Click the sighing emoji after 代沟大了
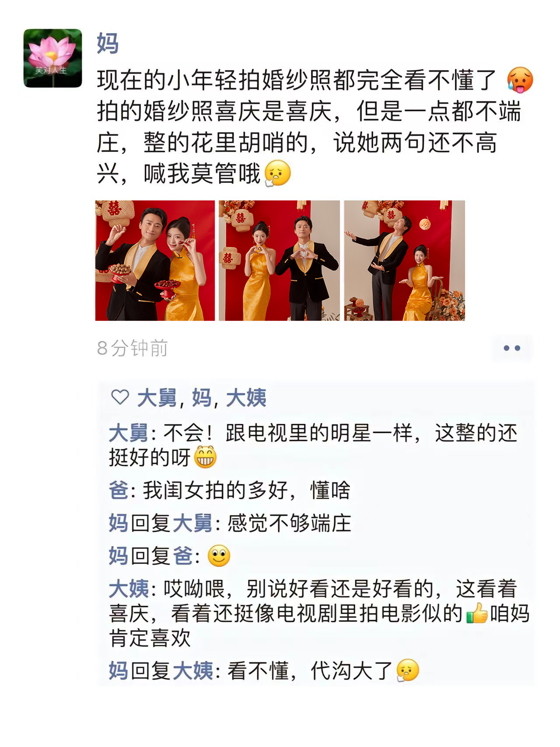560x747 pixels. click(x=407, y=670)
